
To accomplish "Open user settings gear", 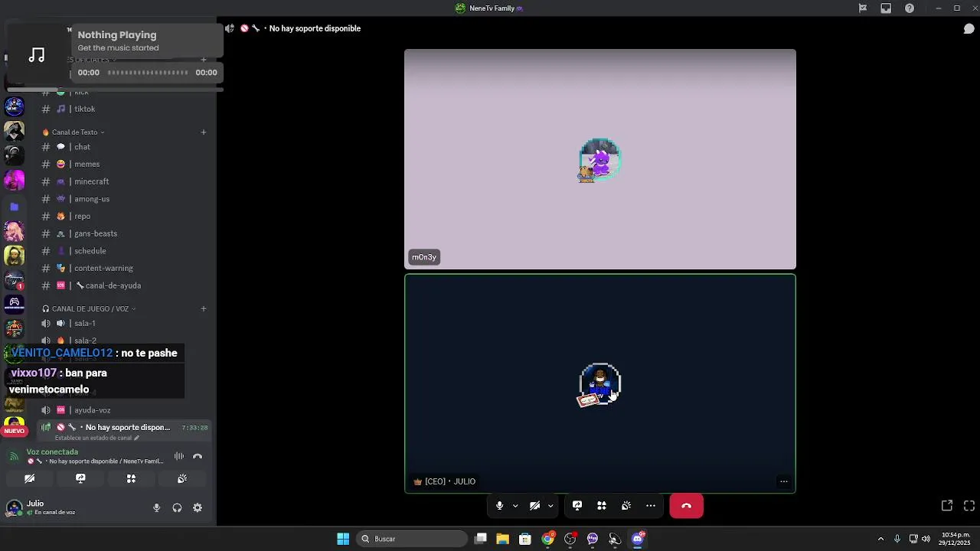I will (198, 508).
